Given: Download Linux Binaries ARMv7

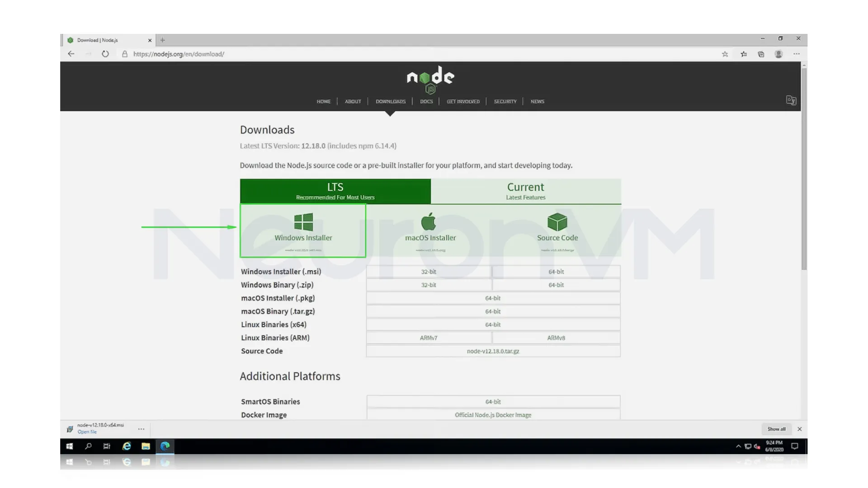Looking at the screenshot, I should coord(429,338).
